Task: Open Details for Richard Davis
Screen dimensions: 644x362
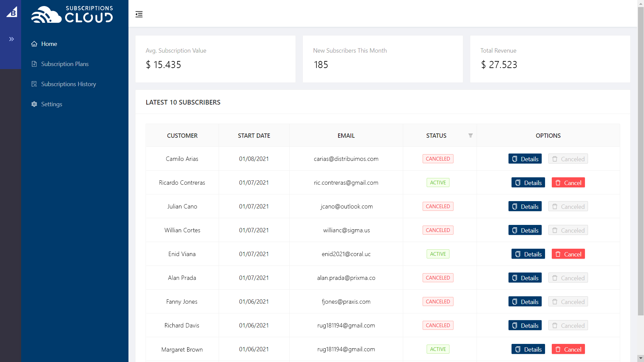Action: [x=525, y=325]
